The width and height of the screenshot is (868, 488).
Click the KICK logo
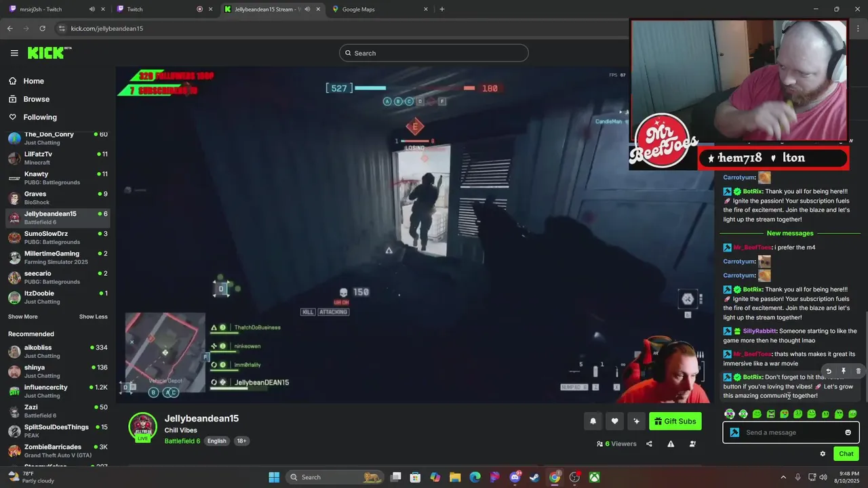pyautogui.click(x=49, y=53)
